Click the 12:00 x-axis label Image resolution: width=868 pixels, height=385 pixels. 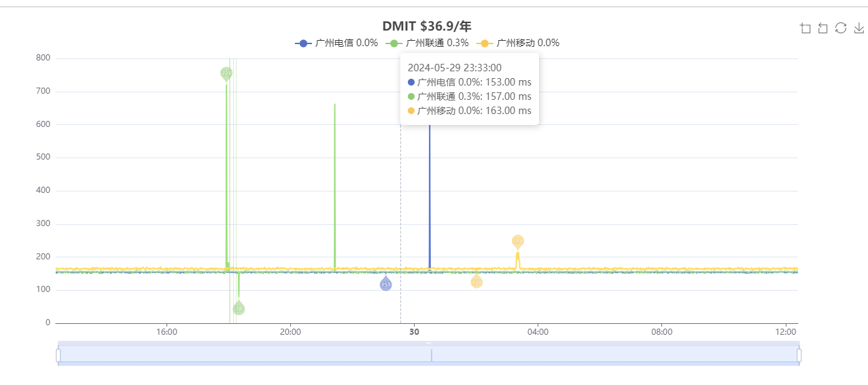(x=785, y=332)
